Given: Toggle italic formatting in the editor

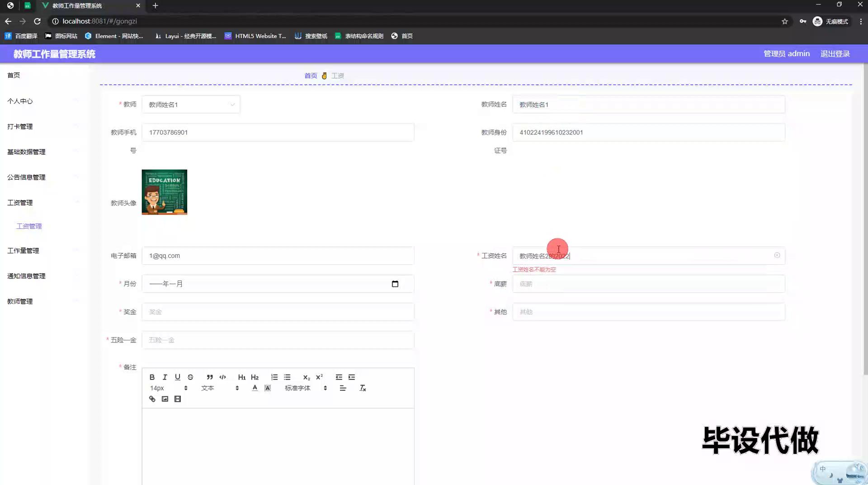Looking at the screenshot, I should point(165,377).
